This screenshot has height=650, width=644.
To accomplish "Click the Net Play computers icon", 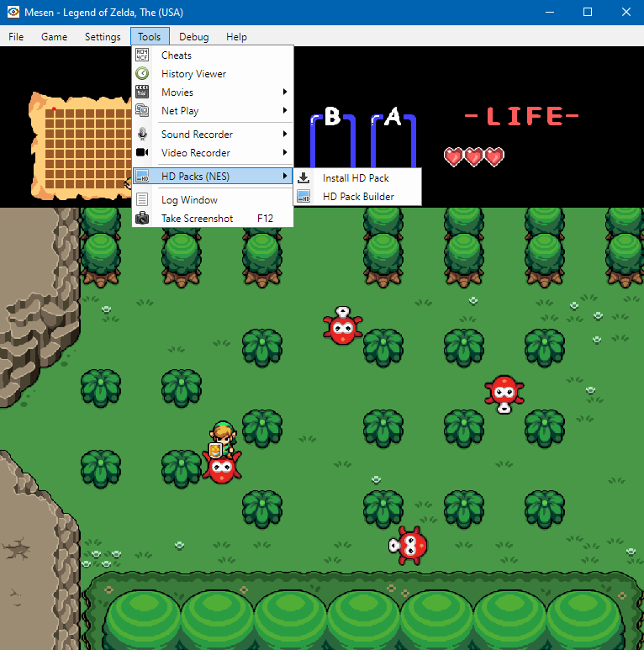I will coord(142,110).
